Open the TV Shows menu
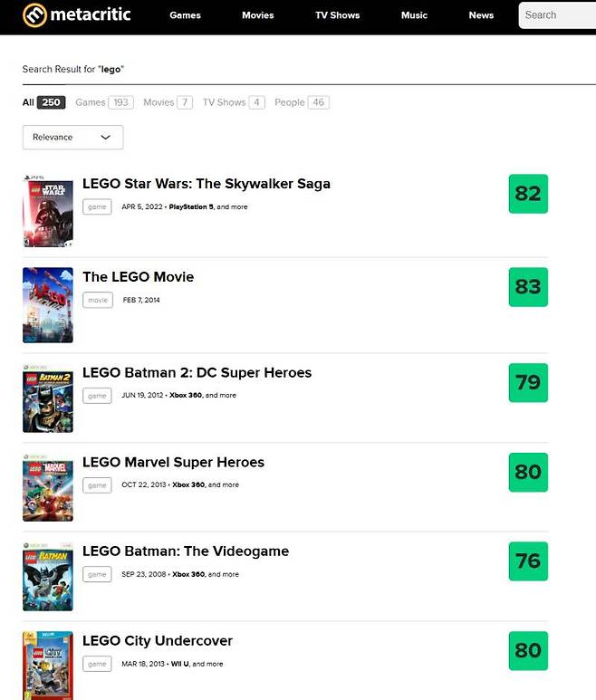This screenshot has height=700, width=596. (x=337, y=15)
